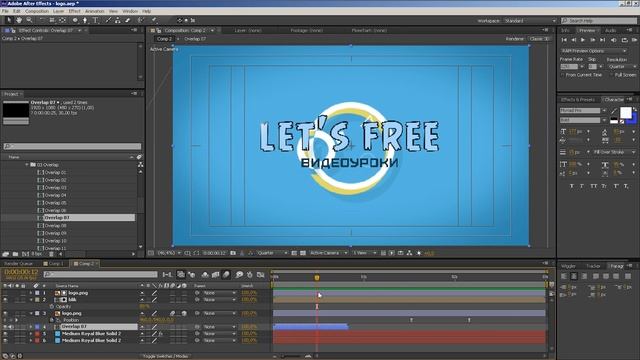The width and height of the screenshot is (640, 360).
Task: Click Comp 2 breadcrumb in viewer
Action: click(x=164, y=39)
